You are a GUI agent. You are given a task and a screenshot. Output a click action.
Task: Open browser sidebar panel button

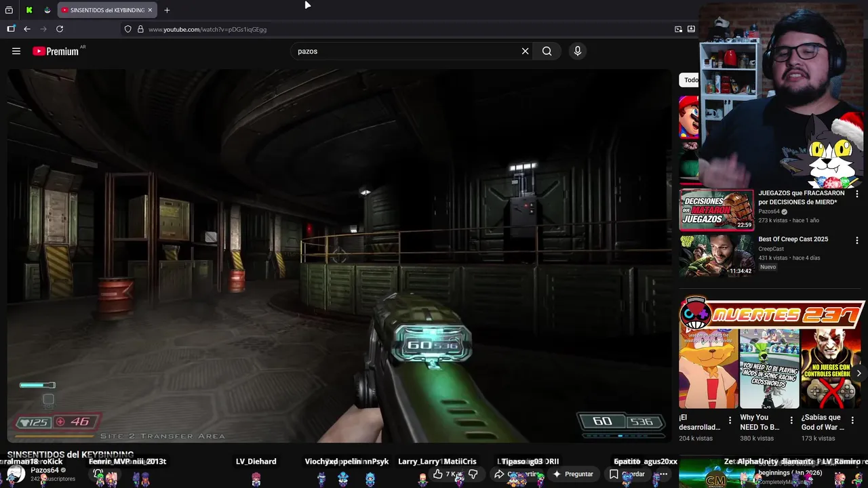coord(11,29)
